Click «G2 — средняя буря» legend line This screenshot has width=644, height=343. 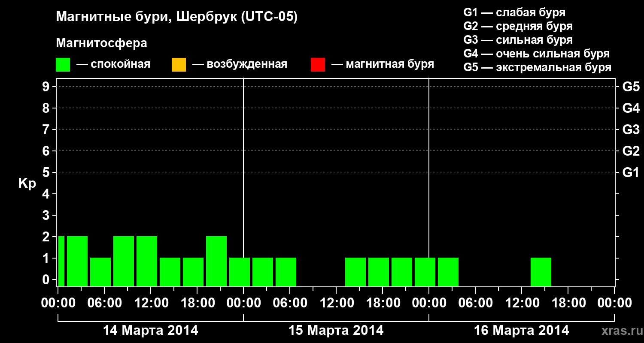(x=518, y=26)
